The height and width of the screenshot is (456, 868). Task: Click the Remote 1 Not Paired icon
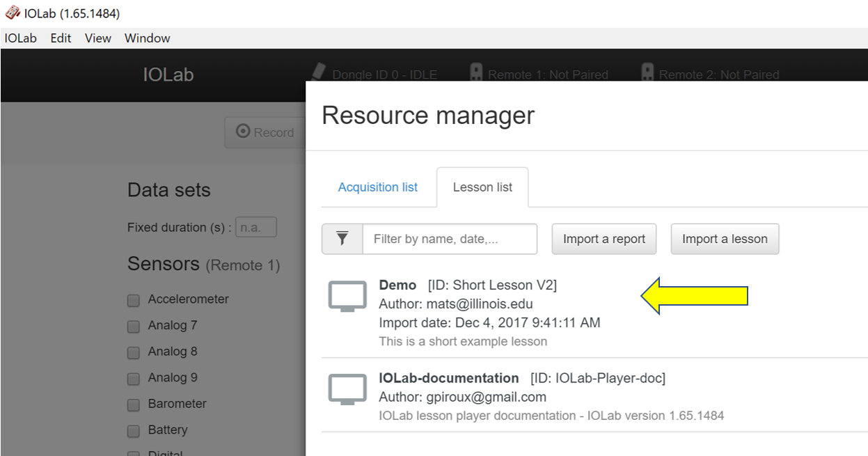point(476,73)
